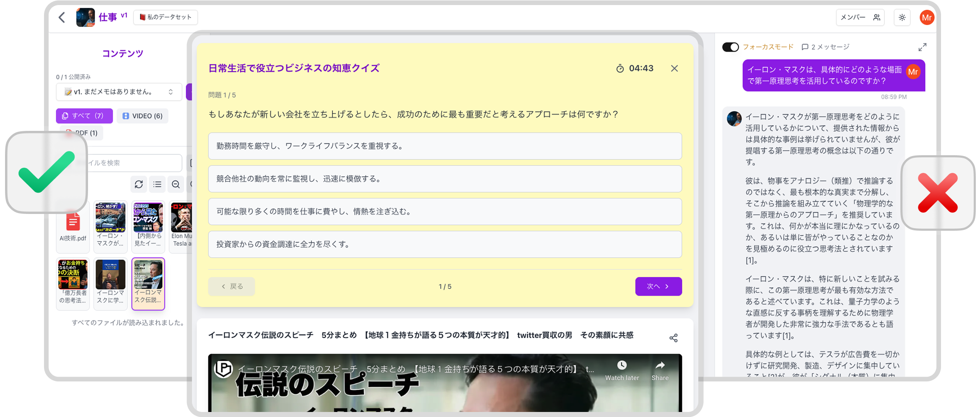
Task: Open 【内側から見たイー... video thumbnail
Action: click(148, 227)
